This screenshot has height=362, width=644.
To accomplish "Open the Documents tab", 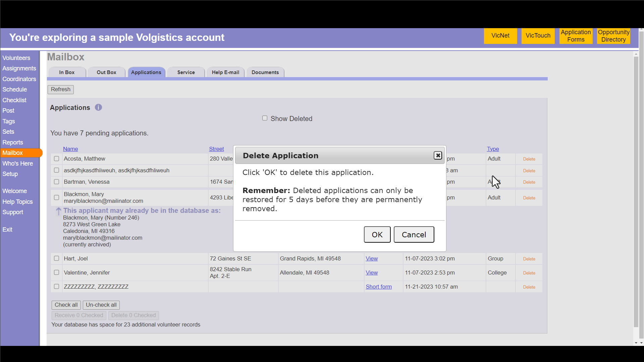I will 265,72.
